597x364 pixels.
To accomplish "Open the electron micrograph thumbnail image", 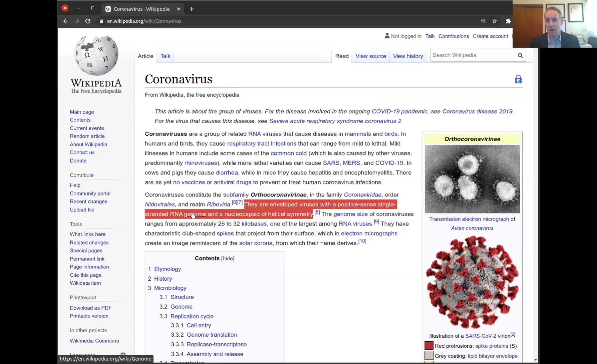I will tap(472, 179).
